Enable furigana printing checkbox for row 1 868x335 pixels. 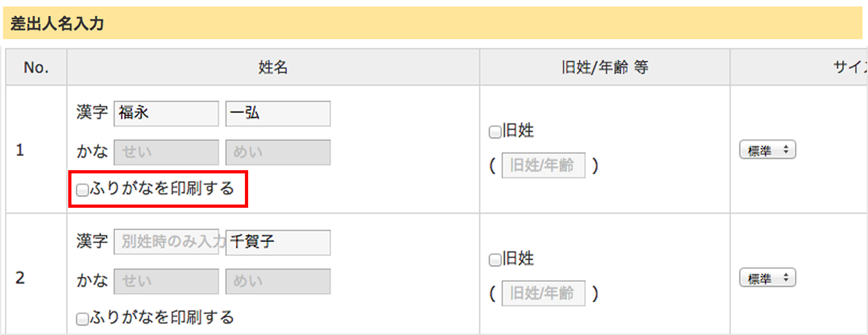pyautogui.click(x=82, y=190)
